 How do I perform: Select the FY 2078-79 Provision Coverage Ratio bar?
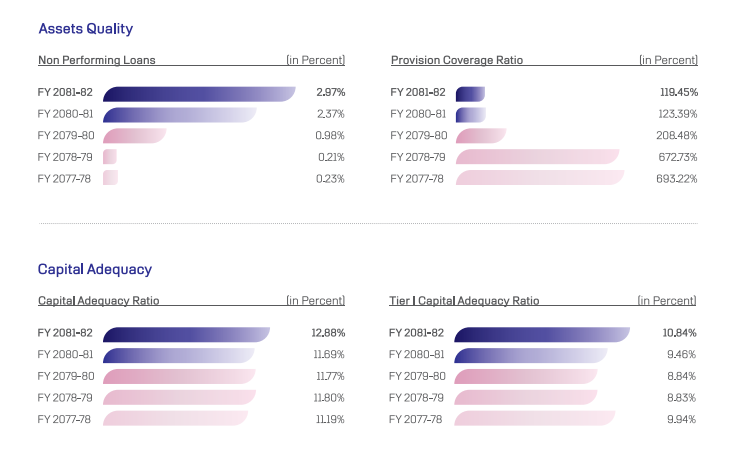click(x=537, y=157)
